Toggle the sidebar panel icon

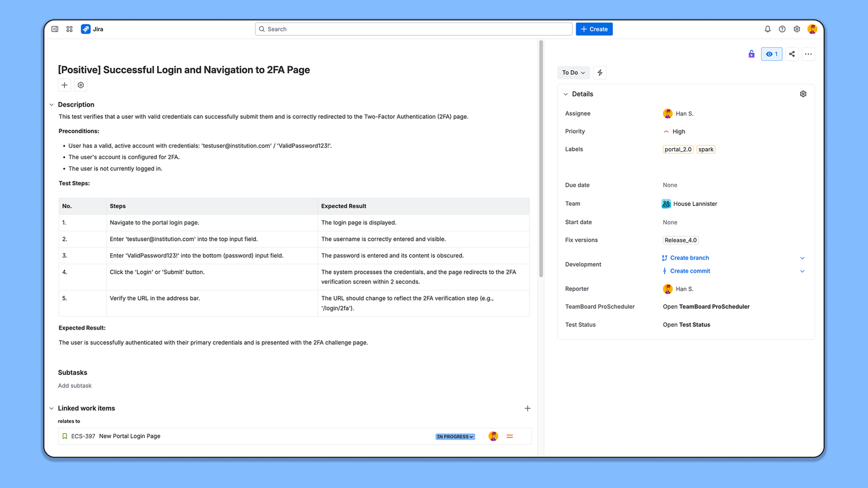tap(55, 29)
